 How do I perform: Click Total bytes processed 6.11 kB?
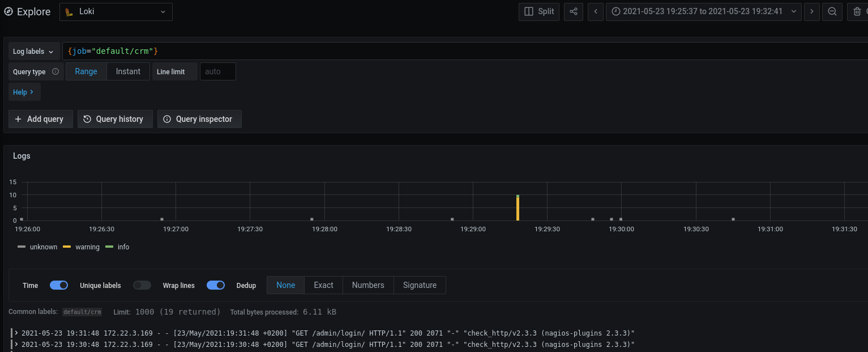coord(283,312)
